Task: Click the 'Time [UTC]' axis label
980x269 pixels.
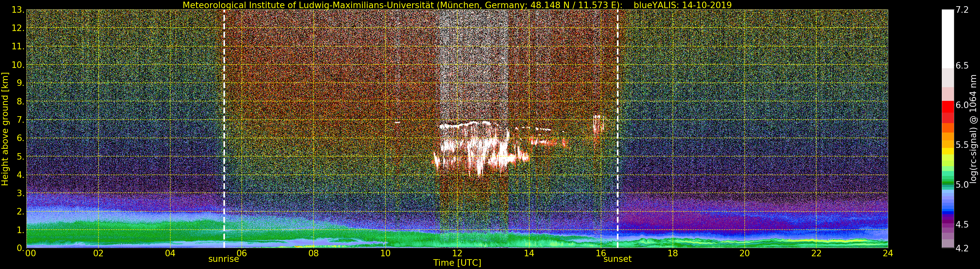Action: pos(457,263)
